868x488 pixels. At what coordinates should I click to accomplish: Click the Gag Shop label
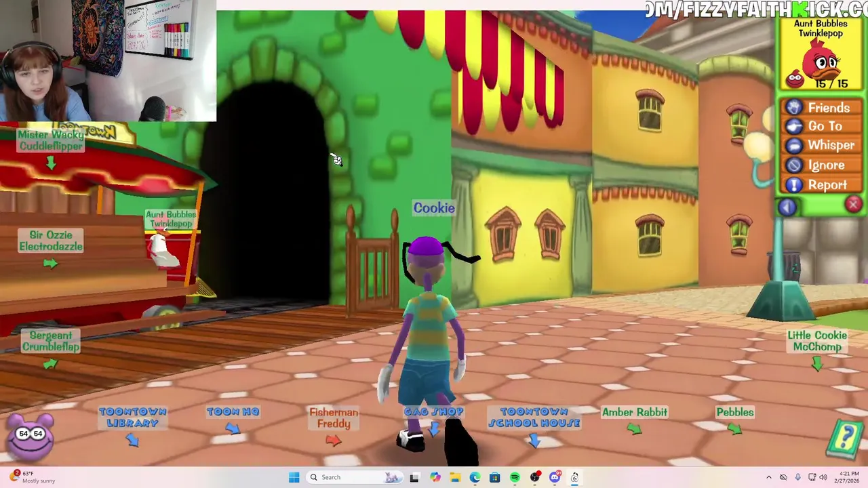[x=434, y=411]
